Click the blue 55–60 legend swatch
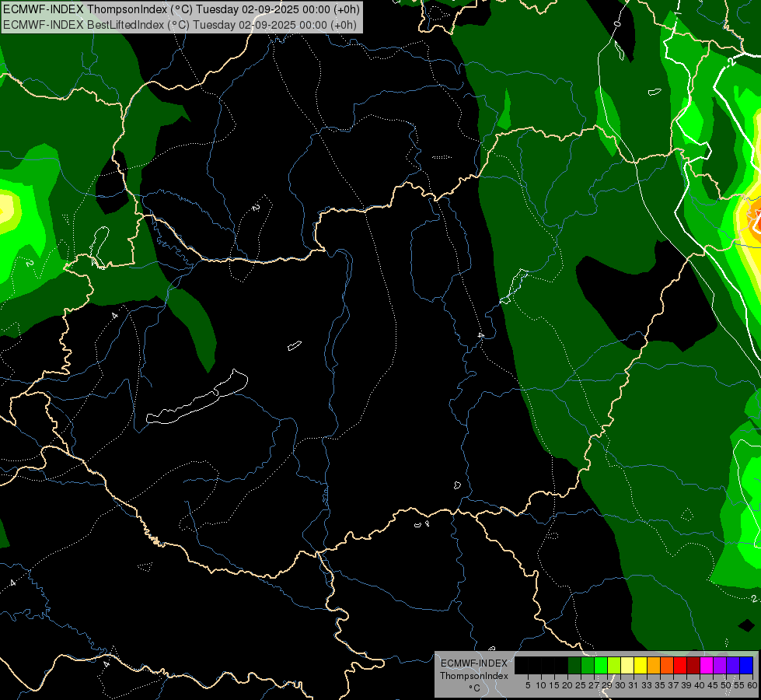This screenshot has height=700, width=761. pyautogui.click(x=746, y=665)
